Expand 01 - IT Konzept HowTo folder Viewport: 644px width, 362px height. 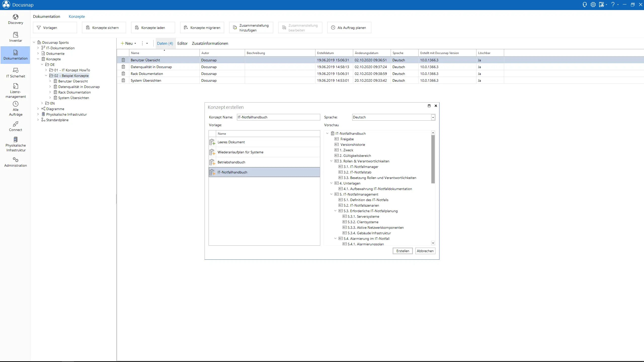tap(46, 70)
